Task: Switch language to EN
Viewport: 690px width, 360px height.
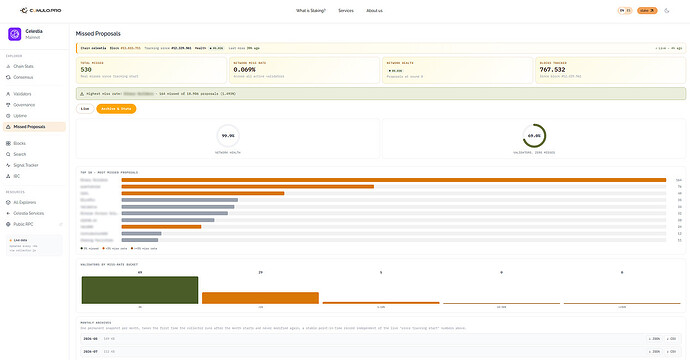Action: (x=622, y=11)
